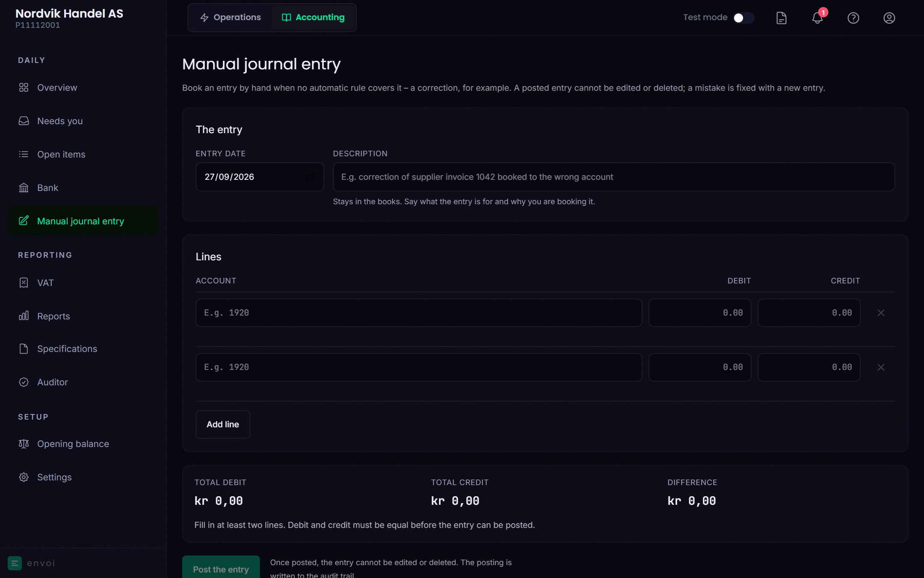
Task: Click the first line's Account field
Action: point(418,313)
